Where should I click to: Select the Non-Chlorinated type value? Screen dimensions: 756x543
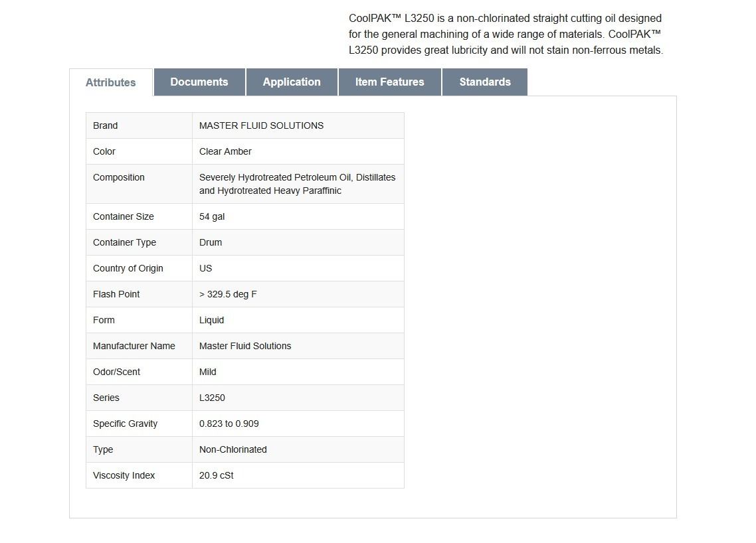[x=233, y=449]
